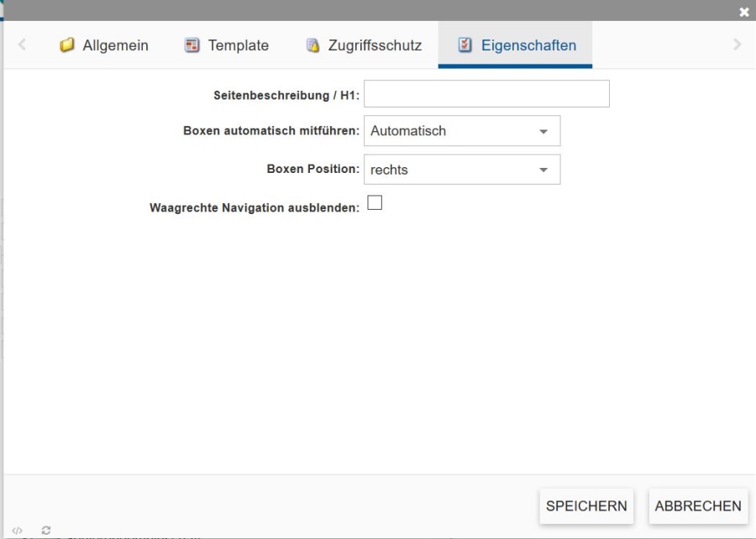
Task: Click the Template tab's layout icon
Action: [192, 45]
